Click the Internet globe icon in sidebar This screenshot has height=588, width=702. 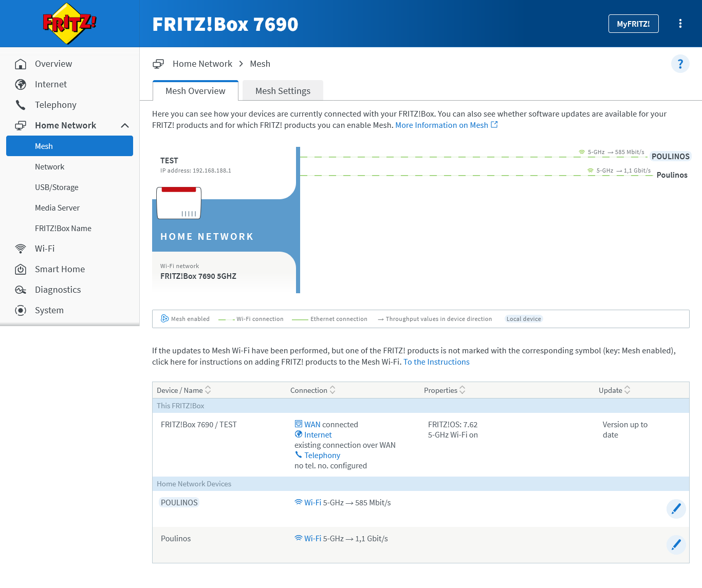point(21,84)
